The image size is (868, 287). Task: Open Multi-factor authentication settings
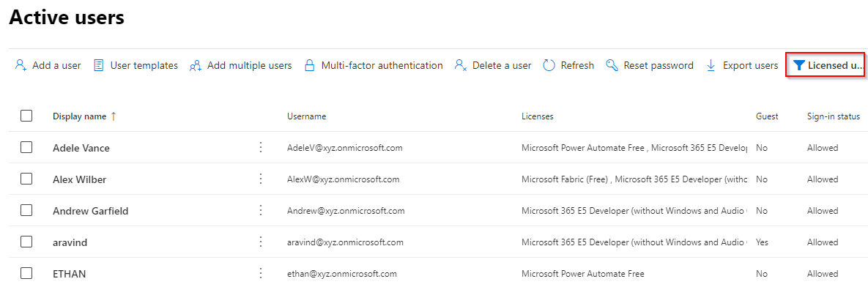point(374,65)
